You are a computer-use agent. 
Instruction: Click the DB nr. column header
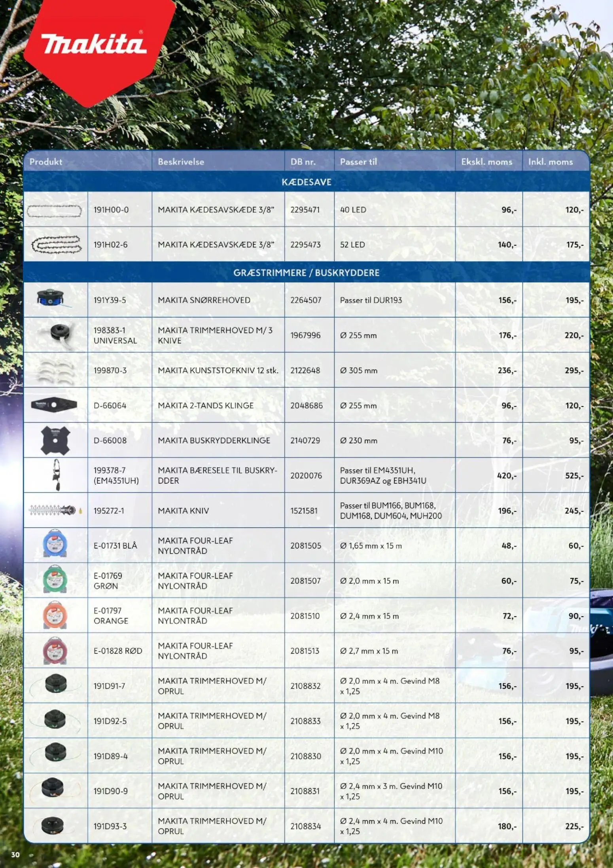(303, 161)
